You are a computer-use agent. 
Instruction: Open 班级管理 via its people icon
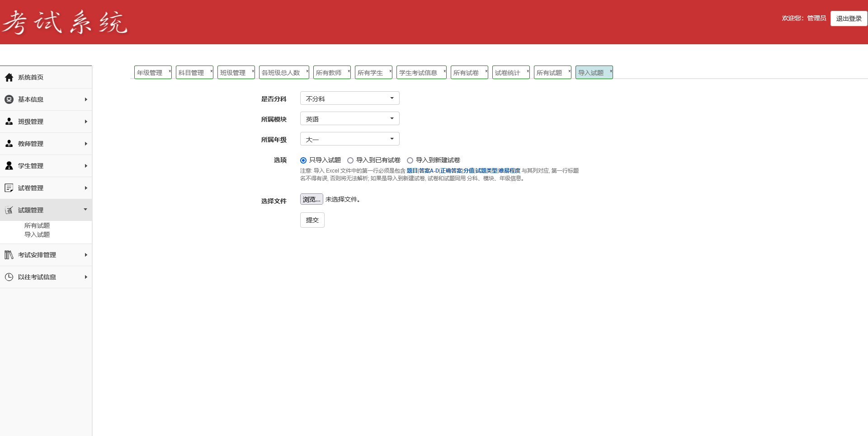(x=9, y=121)
